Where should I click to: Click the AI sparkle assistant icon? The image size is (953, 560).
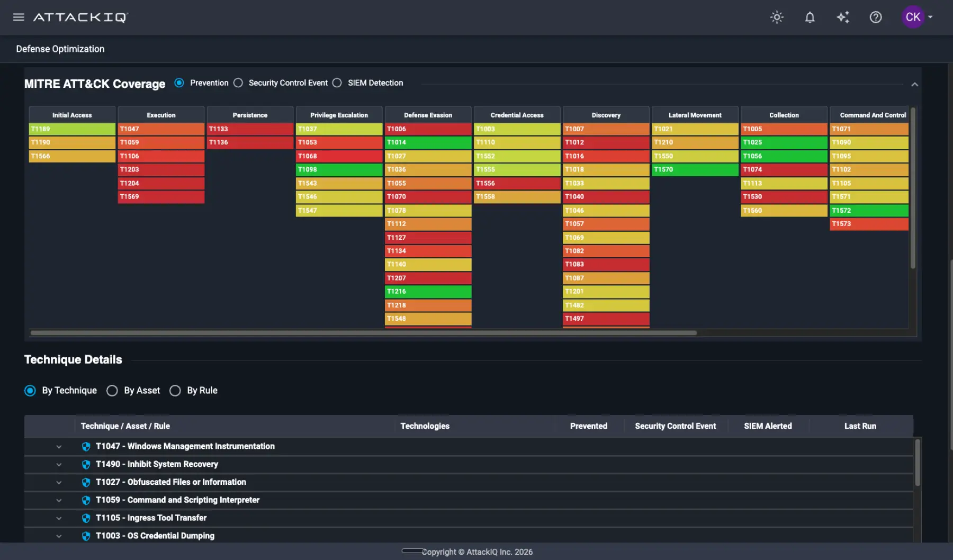(843, 17)
